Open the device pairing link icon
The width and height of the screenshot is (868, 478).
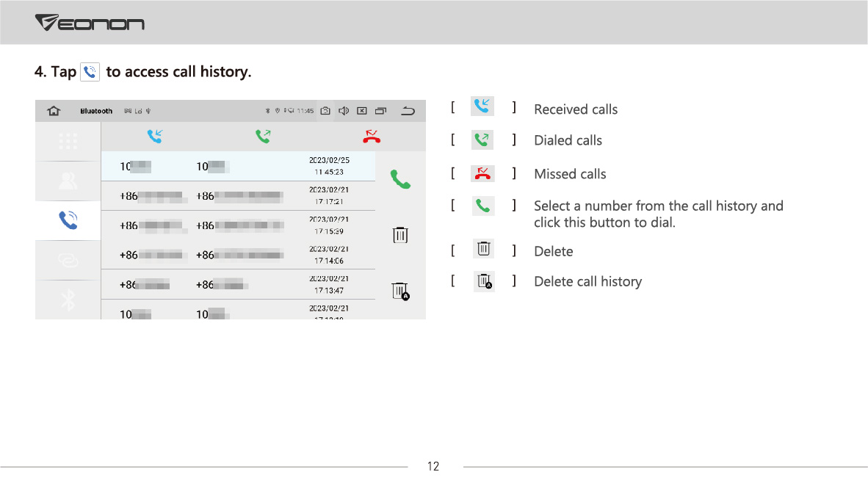[68, 260]
